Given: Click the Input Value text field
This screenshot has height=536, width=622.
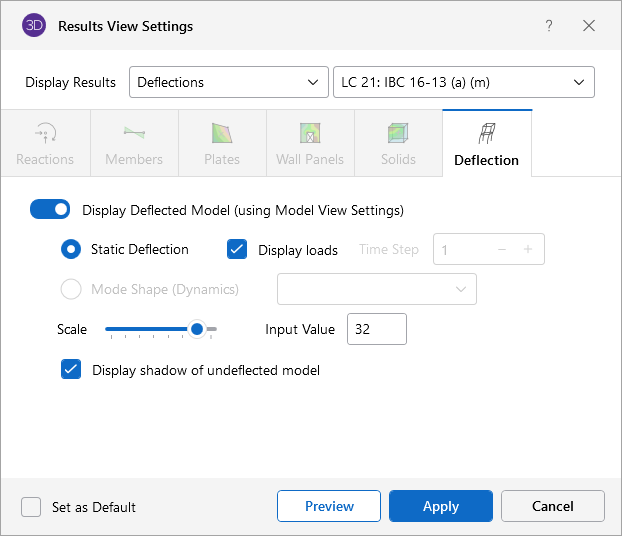Looking at the screenshot, I should click(x=376, y=329).
